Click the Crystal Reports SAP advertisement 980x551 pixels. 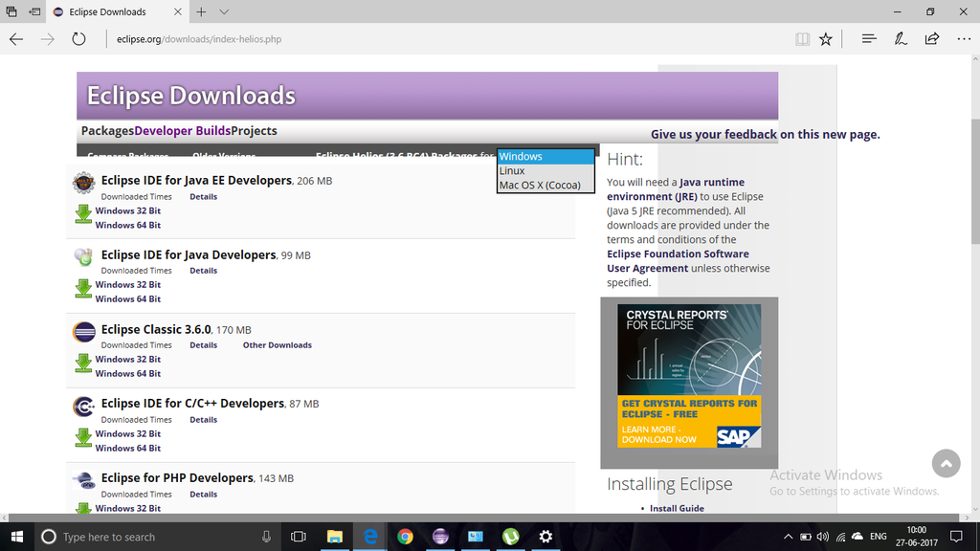point(689,375)
